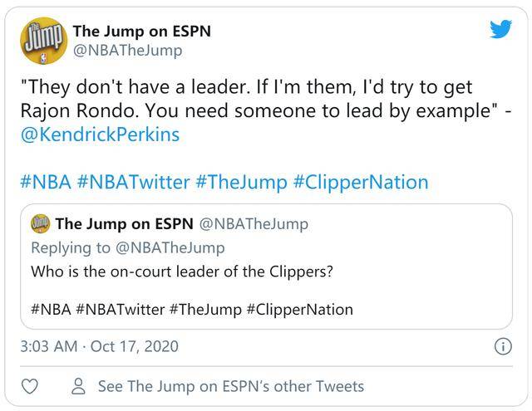Click the person silhouette icon
Screen dimensions: 532x411
pyautogui.click(x=78, y=386)
